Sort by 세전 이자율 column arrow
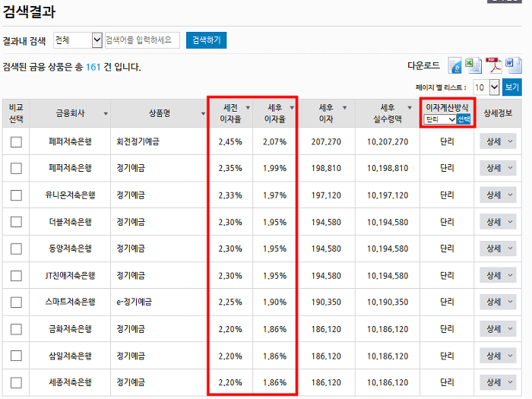 pos(248,108)
